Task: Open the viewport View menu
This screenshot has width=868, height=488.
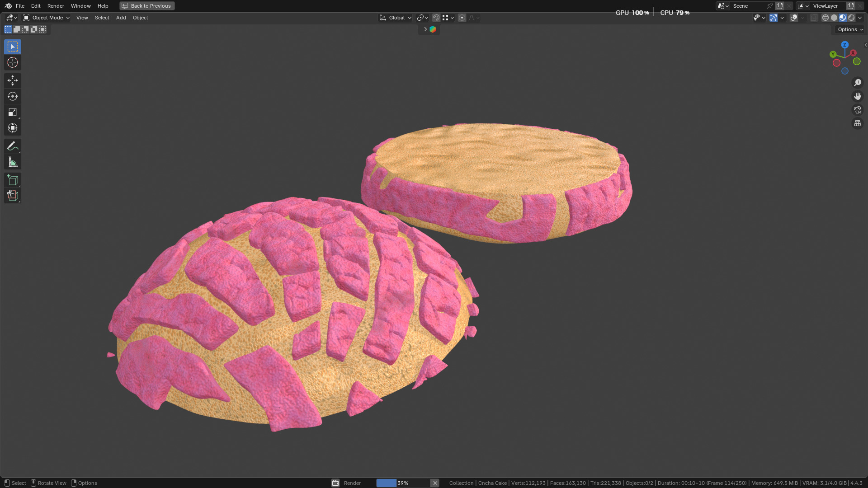Action: (x=82, y=18)
